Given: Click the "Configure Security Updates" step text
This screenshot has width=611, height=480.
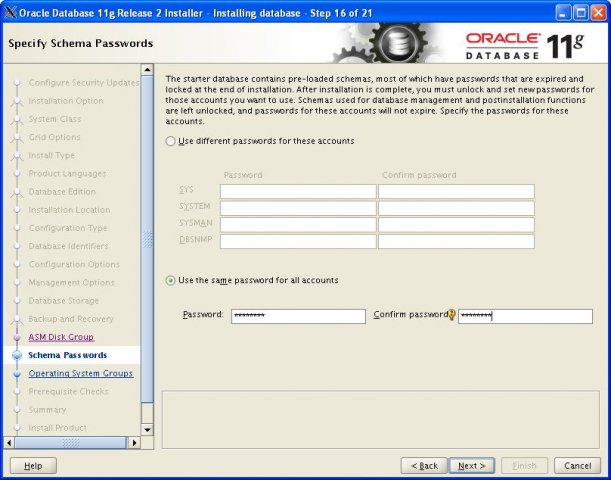Looking at the screenshot, I should (x=84, y=83).
